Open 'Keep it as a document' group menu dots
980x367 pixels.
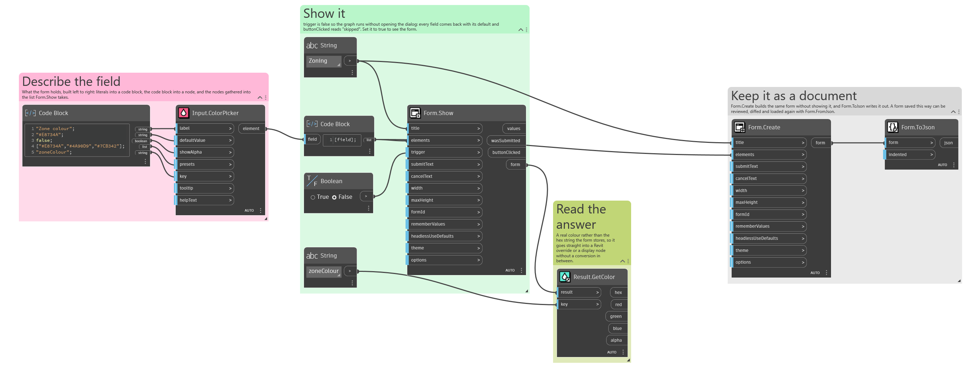pyautogui.click(x=959, y=112)
